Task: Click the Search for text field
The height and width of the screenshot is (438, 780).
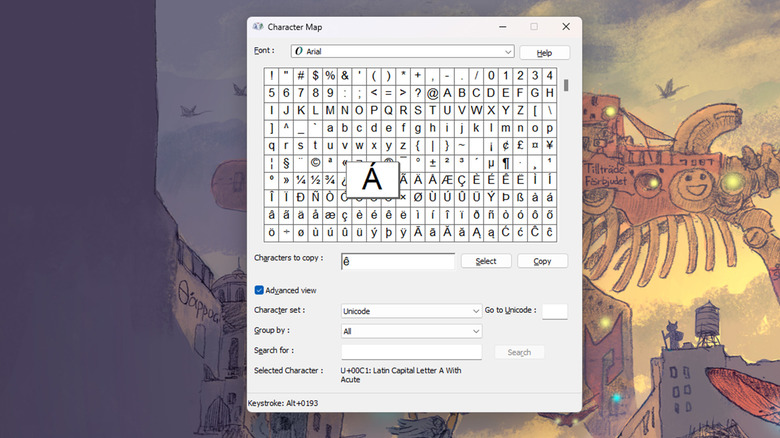Action: click(x=411, y=352)
